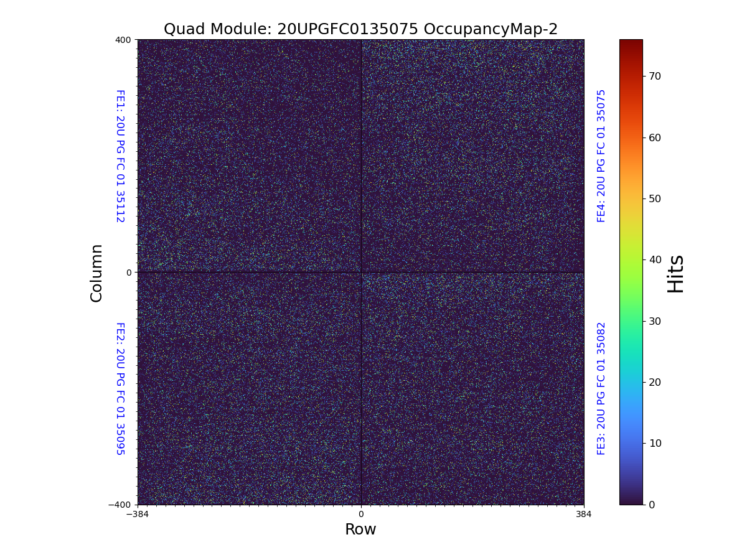Screen dimensions: 747x560
Task: Click the dark red top of the colorbar
Action: (631, 44)
